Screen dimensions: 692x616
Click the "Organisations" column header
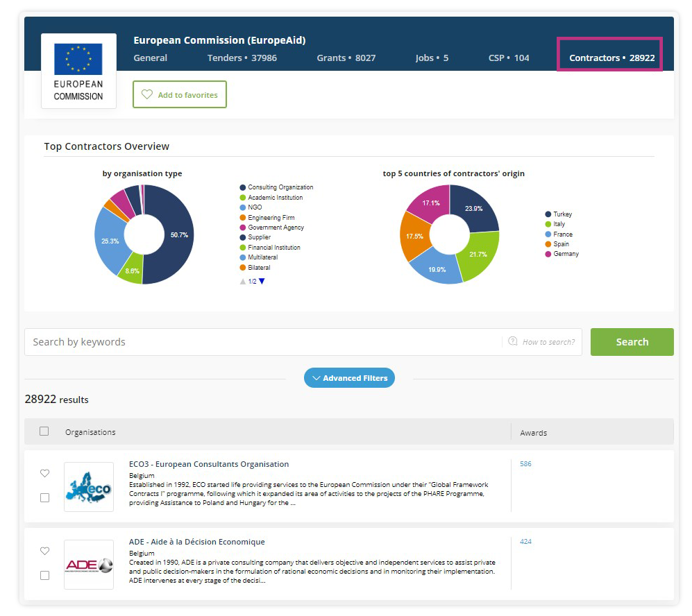(90, 432)
